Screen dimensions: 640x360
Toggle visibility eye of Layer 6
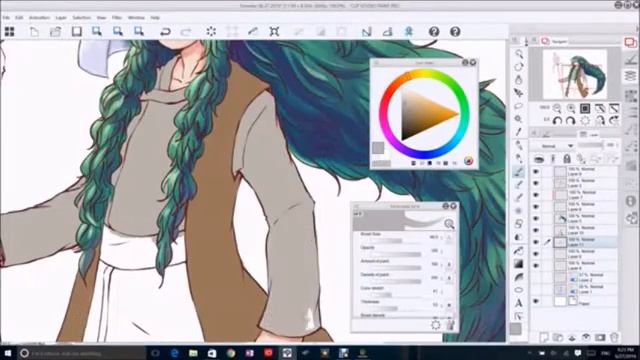tap(536, 207)
